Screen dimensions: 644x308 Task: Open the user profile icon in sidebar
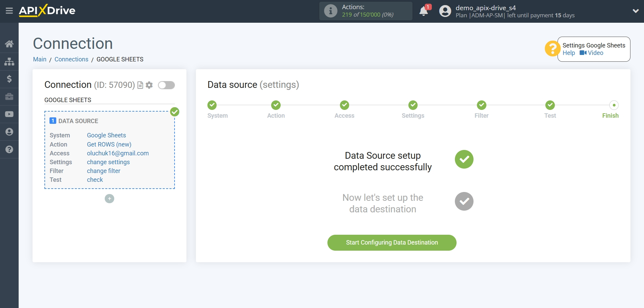9,132
